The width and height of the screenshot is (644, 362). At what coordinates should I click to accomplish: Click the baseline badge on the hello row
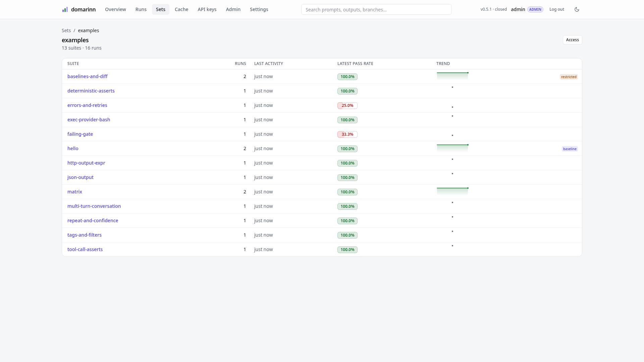point(570,149)
